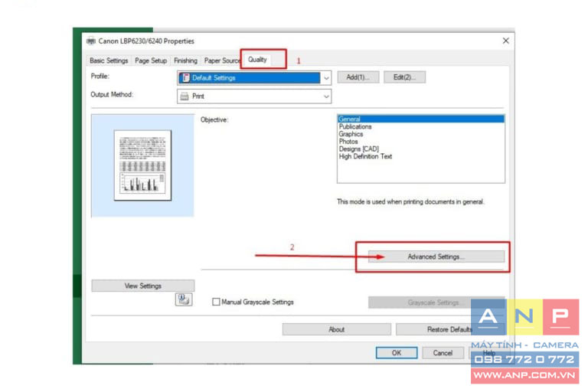This screenshot has width=588, height=392.
Task: Open the Paper Source tab
Action: [221, 60]
